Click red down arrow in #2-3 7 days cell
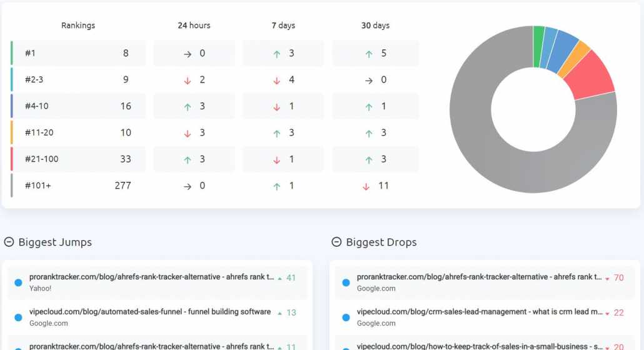Viewport: 644px width, 350px height. coord(277,81)
